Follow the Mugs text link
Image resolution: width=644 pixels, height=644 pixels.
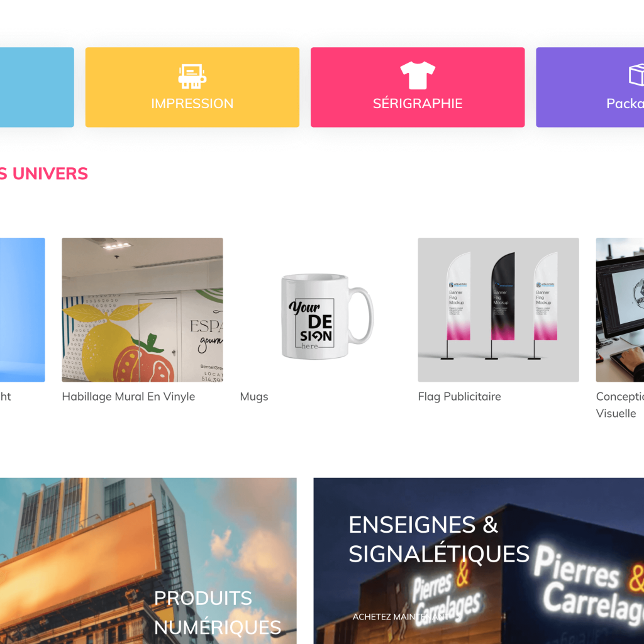[x=254, y=397]
